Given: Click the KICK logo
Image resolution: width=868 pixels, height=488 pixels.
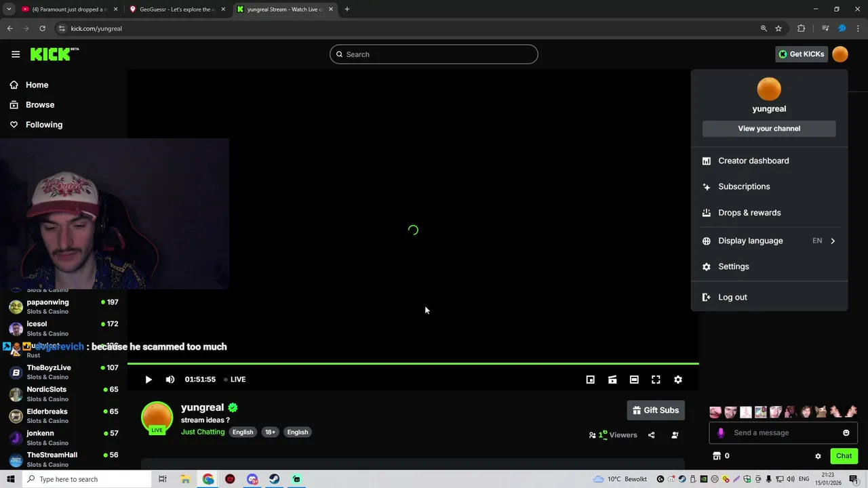Looking at the screenshot, I should [x=54, y=54].
